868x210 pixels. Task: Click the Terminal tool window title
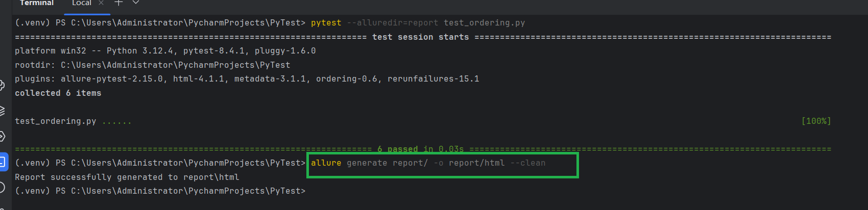point(36,3)
